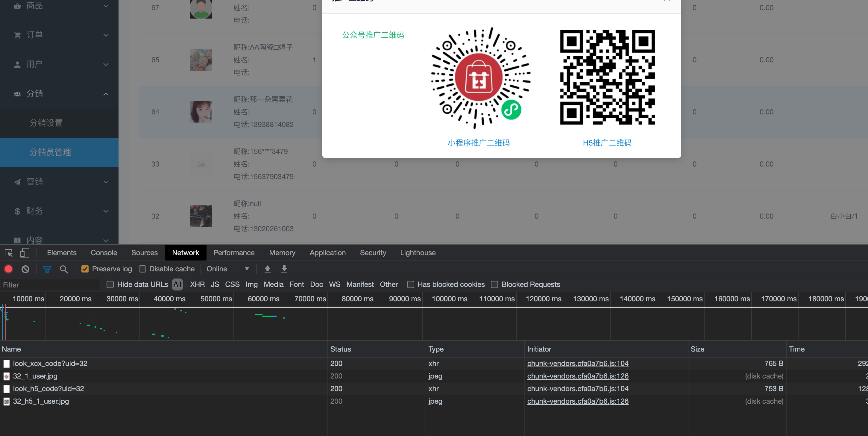Click the 60000 ms timeline marker
Image resolution: width=868 pixels, height=436 pixels.
tap(263, 299)
